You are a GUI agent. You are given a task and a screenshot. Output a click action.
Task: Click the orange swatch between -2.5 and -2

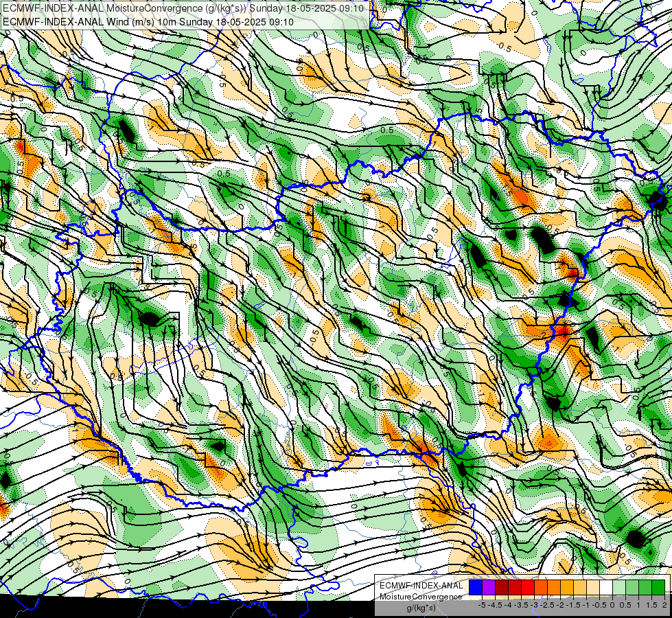point(554,587)
